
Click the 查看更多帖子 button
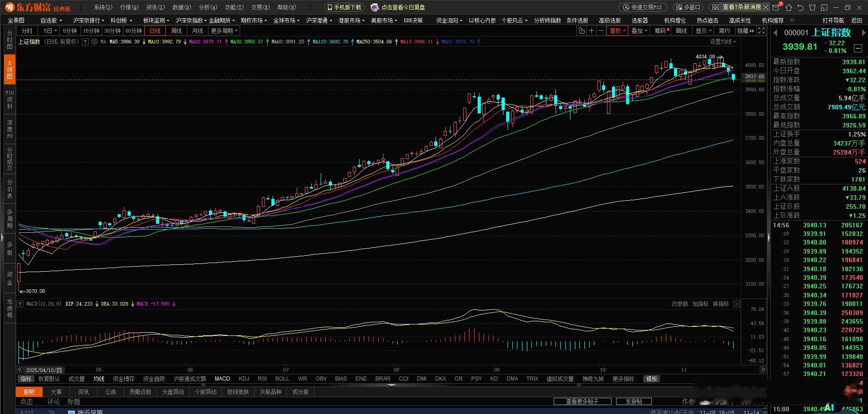582,401
